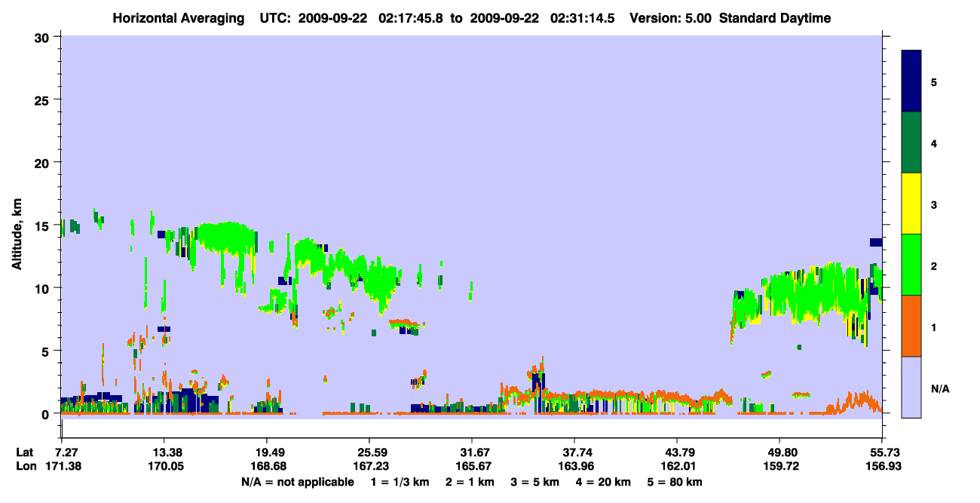Click the dark green colorbar segment labeled 4
Image resolution: width=980 pixels, height=503 pixels.
[911, 143]
